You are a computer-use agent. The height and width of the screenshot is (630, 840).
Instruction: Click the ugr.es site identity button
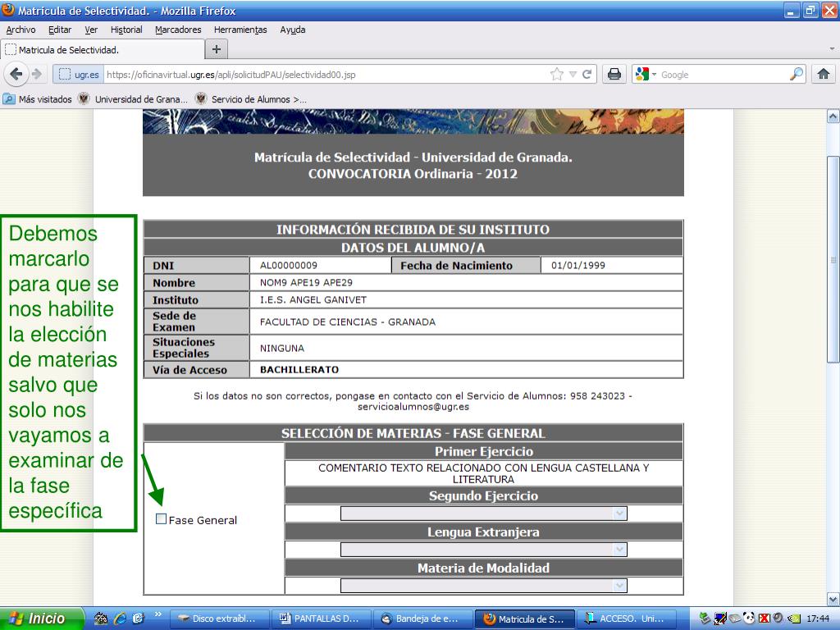pyautogui.click(x=78, y=75)
